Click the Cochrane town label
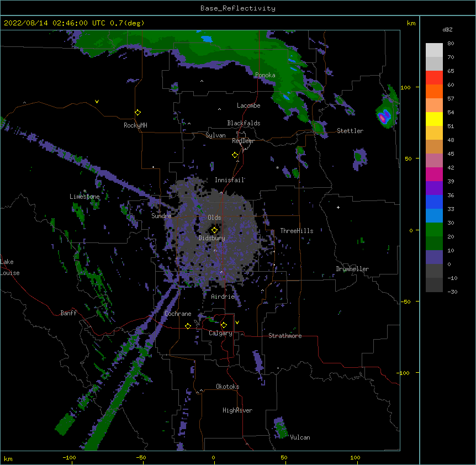476x465 pixels. click(x=178, y=314)
